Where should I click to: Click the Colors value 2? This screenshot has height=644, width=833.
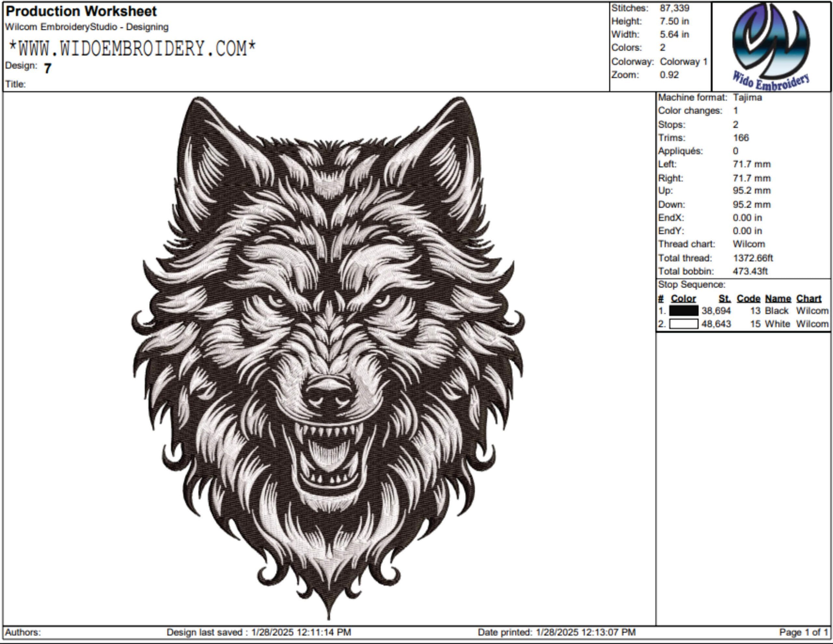(x=662, y=48)
